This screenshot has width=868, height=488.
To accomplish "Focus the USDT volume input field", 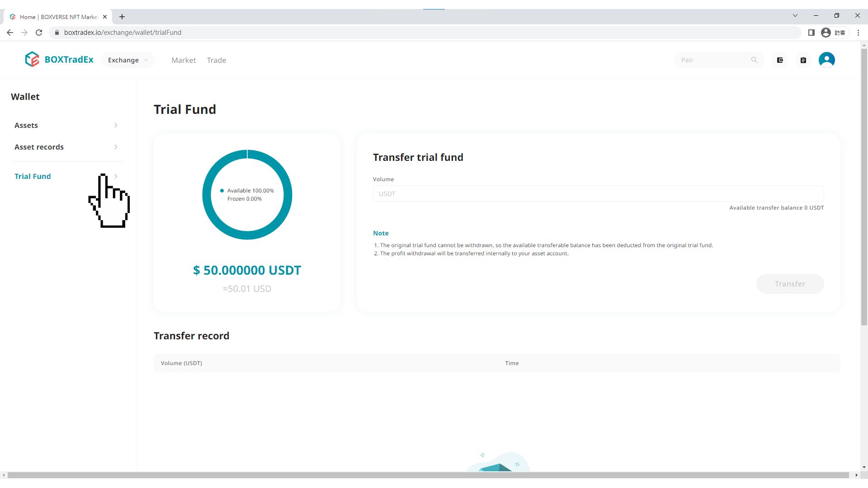I will (598, 194).
